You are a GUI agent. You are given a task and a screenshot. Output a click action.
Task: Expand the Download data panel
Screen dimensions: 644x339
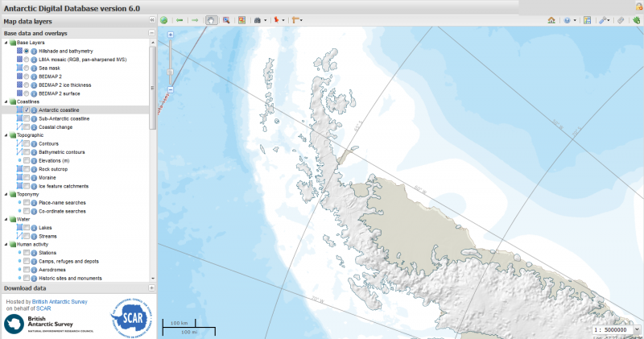coord(151,287)
